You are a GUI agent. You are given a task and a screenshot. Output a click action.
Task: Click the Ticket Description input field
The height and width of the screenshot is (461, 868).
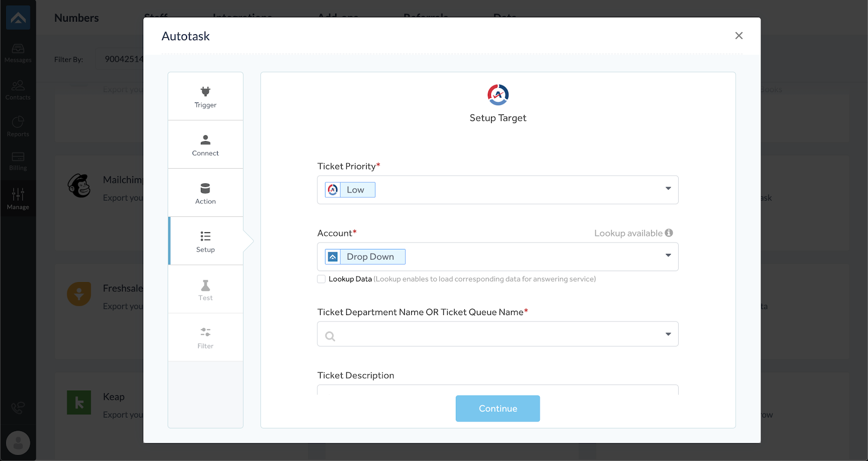[497, 389]
